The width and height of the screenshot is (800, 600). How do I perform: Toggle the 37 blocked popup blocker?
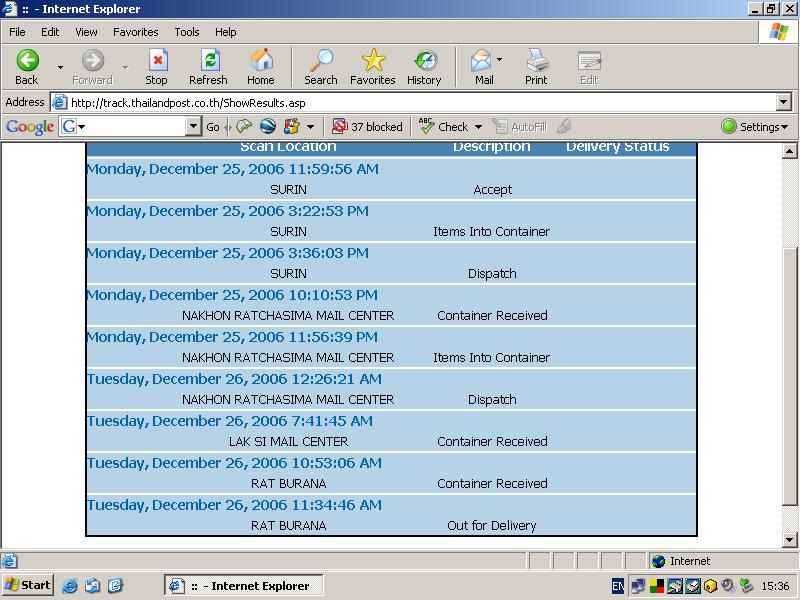coord(367,127)
